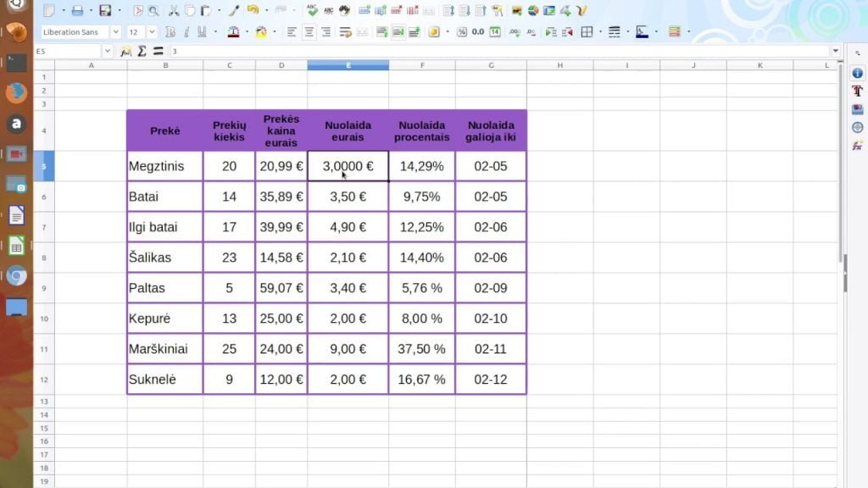Image resolution: width=868 pixels, height=488 pixels.
Task: Open the font size 12 dropdown
Action: click(152, 32)
